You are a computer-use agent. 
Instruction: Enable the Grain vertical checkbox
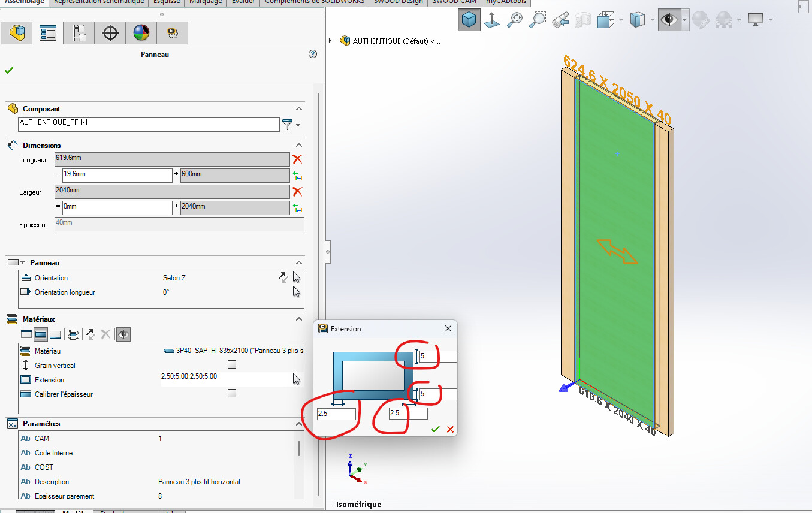point(232,364)
